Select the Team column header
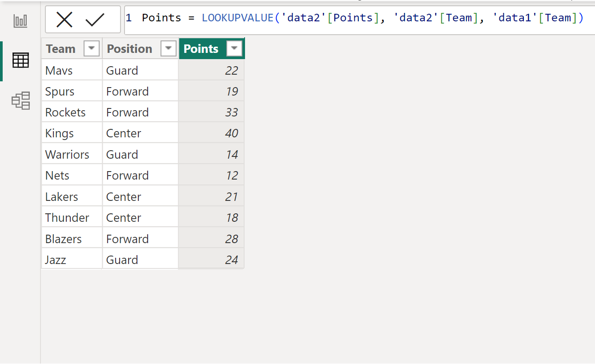Image resolution: width=595 pixels, height=364 pixels. point(72,48)
